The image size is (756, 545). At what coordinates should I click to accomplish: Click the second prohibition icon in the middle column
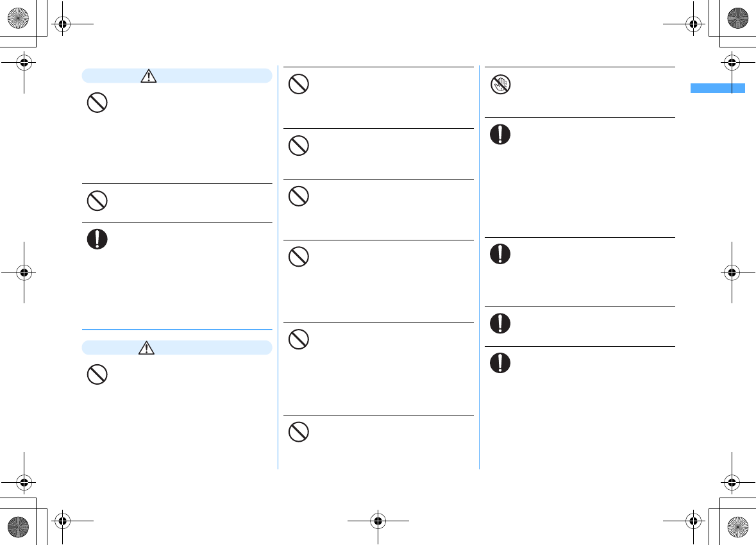pyautogui.click(x=298, y=146)
